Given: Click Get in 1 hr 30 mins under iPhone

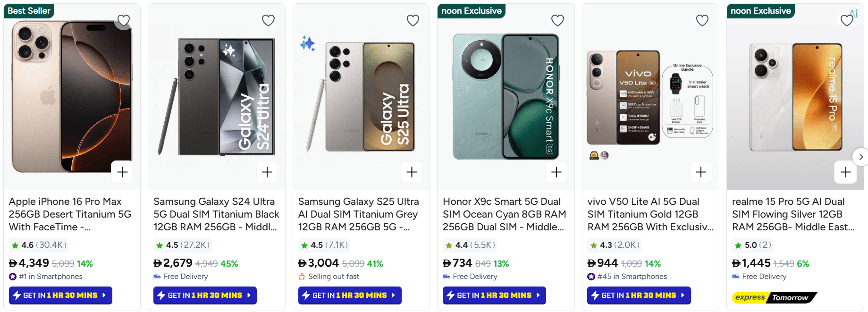Looking at the screenshot, I should [60, 295].
